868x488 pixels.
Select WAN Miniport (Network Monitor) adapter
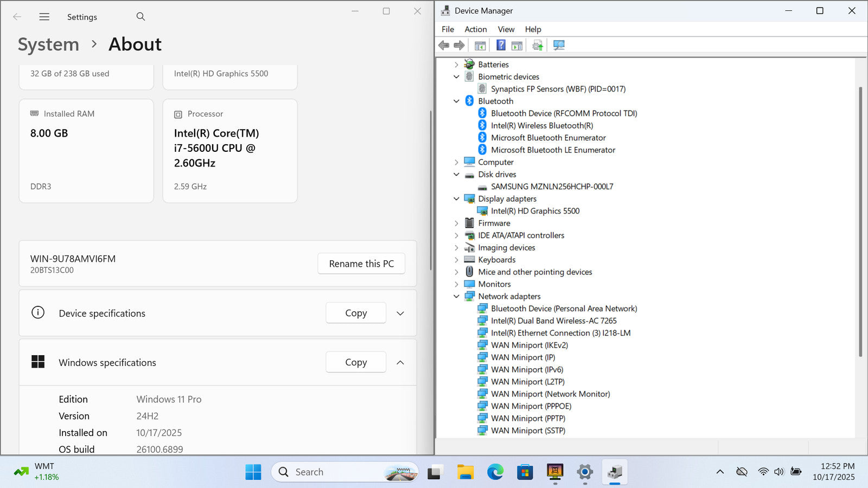(551, 394)
